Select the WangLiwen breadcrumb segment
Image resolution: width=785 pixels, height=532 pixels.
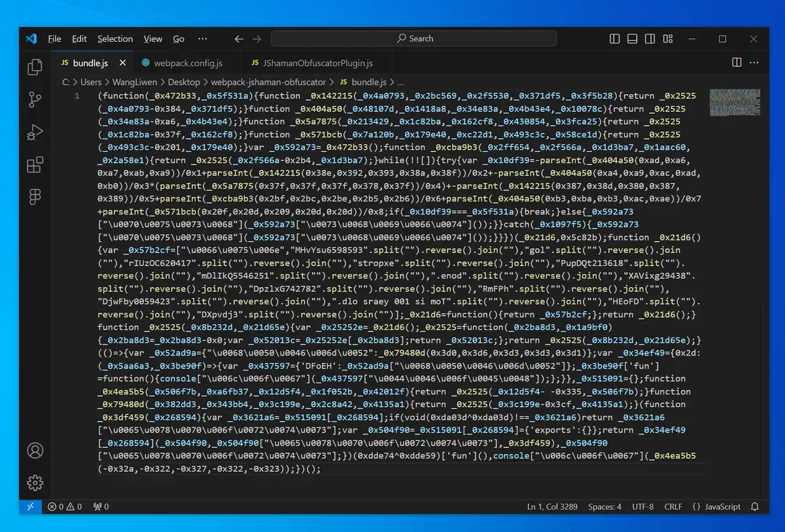[135, 82]
